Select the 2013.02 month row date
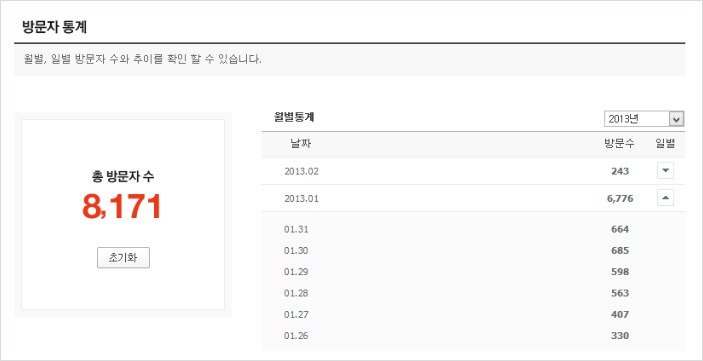 tap(301, 171)
